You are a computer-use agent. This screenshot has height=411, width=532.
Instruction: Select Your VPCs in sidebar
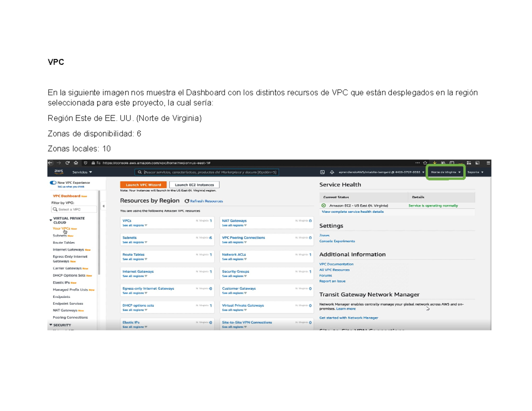pos(62,228)
